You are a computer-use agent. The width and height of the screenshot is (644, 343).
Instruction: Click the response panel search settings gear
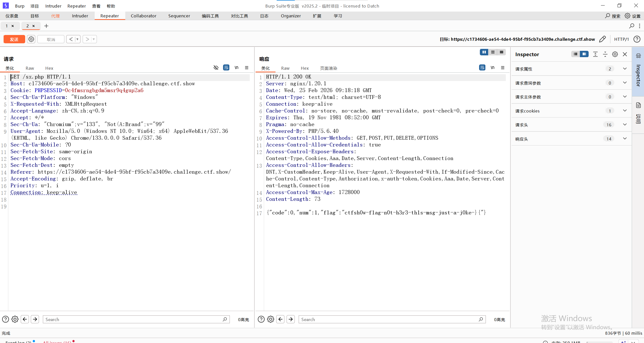271,319
